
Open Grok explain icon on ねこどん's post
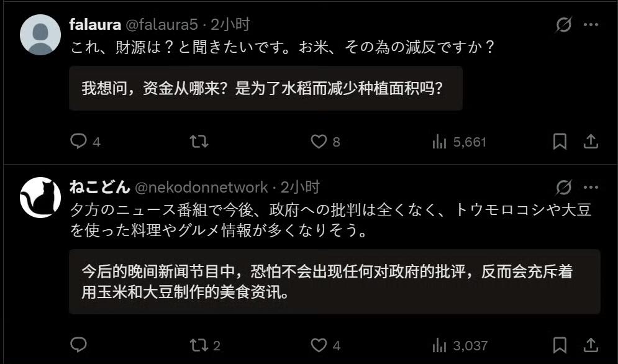(x=563, y=188)
